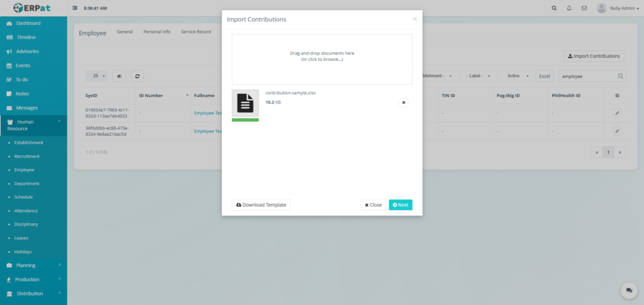644x305 pixels.
Task: Click the search field magnifier icon
Action: point(621,76)
